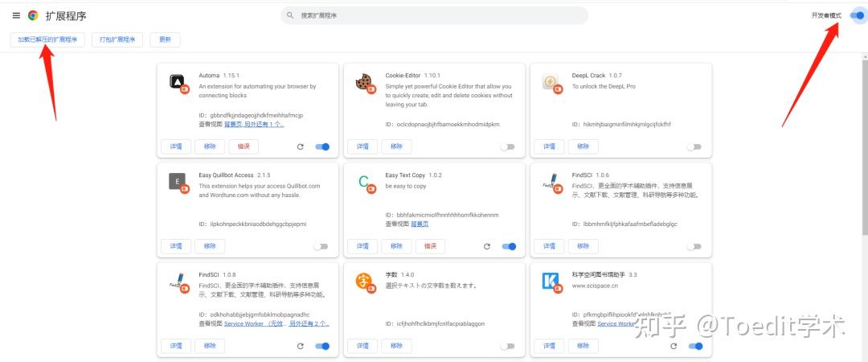The width and height of the screenshot is (868, 362).
Task: Open 详情 for Easy Quillbot Access
Action: (176, 246)
